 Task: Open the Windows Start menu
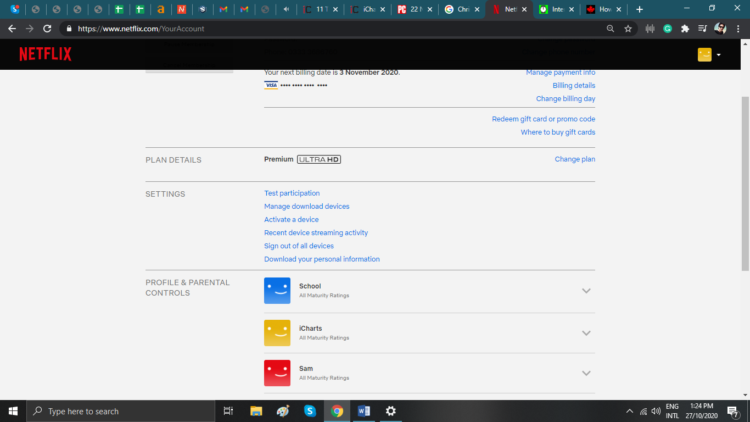13,411
